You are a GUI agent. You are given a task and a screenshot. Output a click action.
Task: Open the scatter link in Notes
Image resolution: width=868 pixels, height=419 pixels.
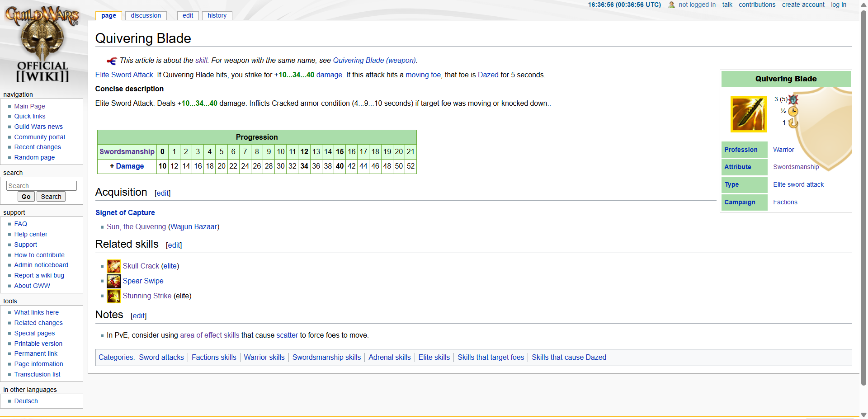point(287,335)
